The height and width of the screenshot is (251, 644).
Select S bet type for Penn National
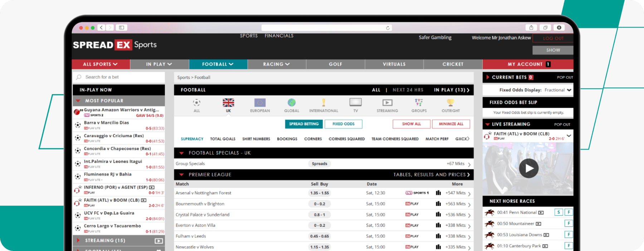[558, 212]
